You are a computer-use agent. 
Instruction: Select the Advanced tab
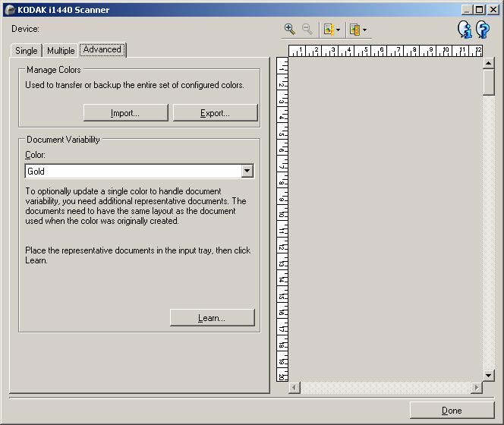102,49
